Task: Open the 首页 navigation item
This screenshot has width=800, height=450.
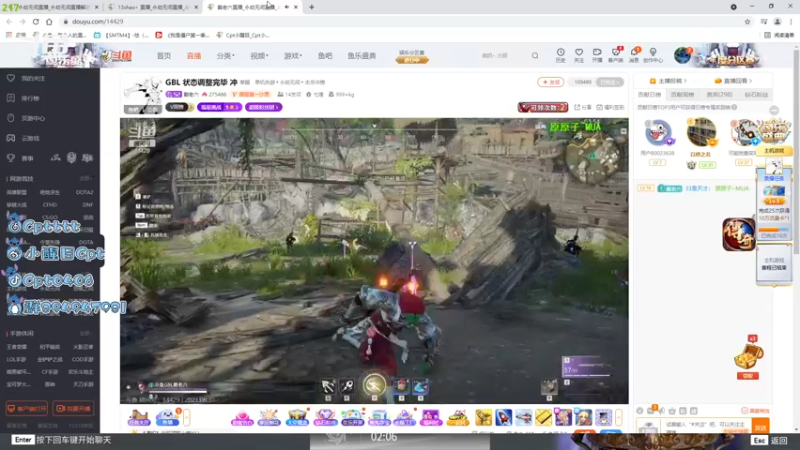Action: (x=164, y=56)
